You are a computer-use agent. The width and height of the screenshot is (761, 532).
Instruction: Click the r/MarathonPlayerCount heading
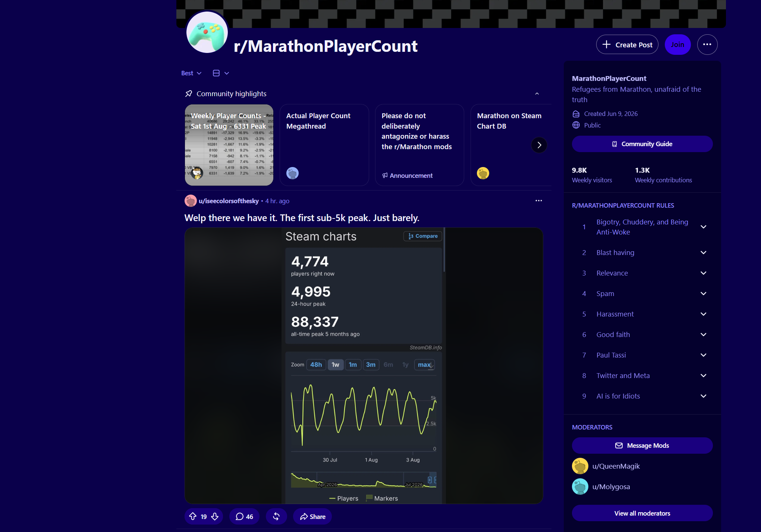[x=326, y=46]
